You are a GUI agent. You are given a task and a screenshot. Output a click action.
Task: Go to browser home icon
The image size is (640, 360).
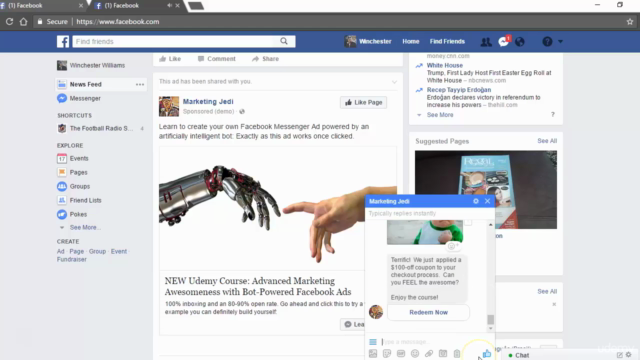pyautogui.click(x=23, y=22)
